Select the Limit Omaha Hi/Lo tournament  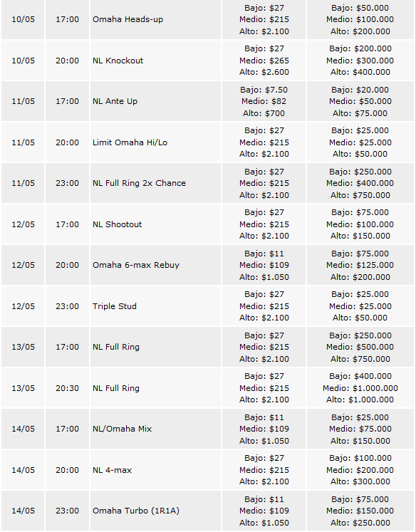click(x=130, y=142)
